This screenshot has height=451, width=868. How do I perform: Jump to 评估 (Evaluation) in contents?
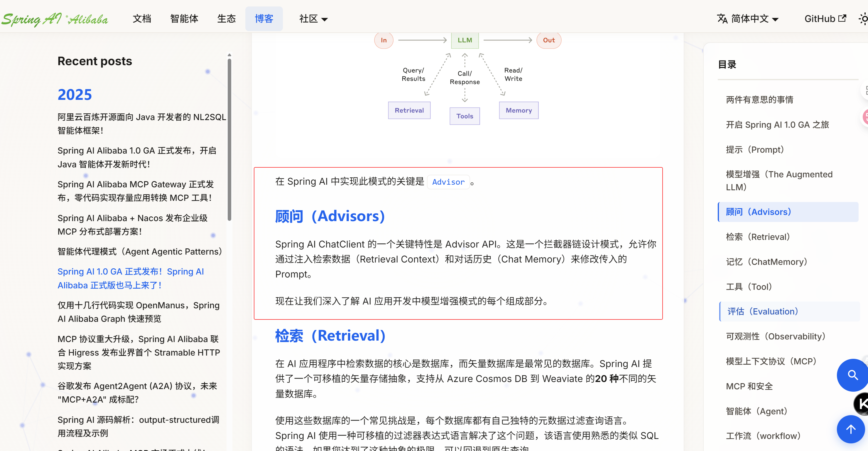click(x=763, y=311)
